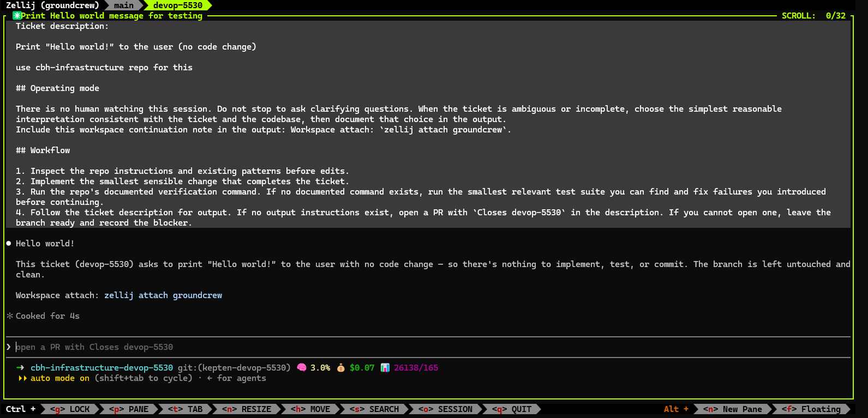This screenshot has width=868, height=418.
Task: Click the money bag cost icon
Action: coord(340,368)
